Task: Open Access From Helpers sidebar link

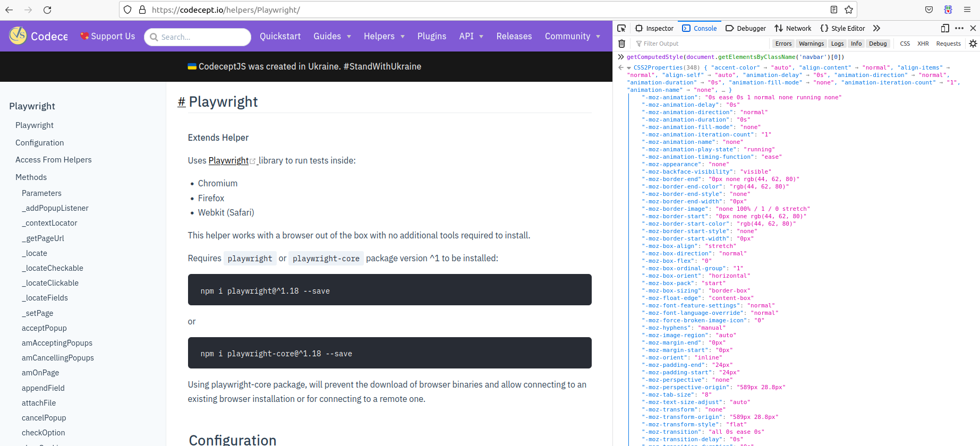Action: [54, 160]
